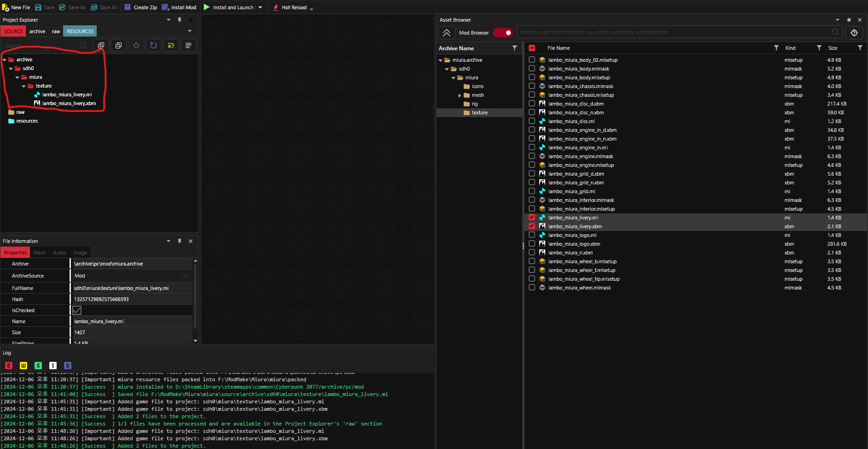Screen dimensions: 868x449
Task: Click the blue refresh icon in Project Explorer
Action: point(153,45)
